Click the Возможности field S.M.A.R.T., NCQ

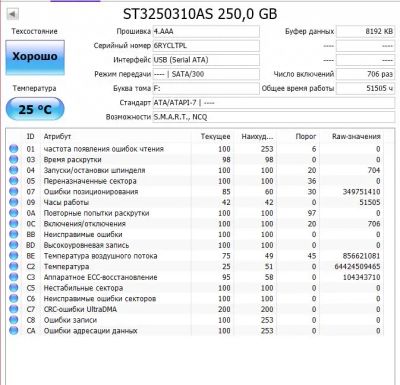tap(274, 117)
